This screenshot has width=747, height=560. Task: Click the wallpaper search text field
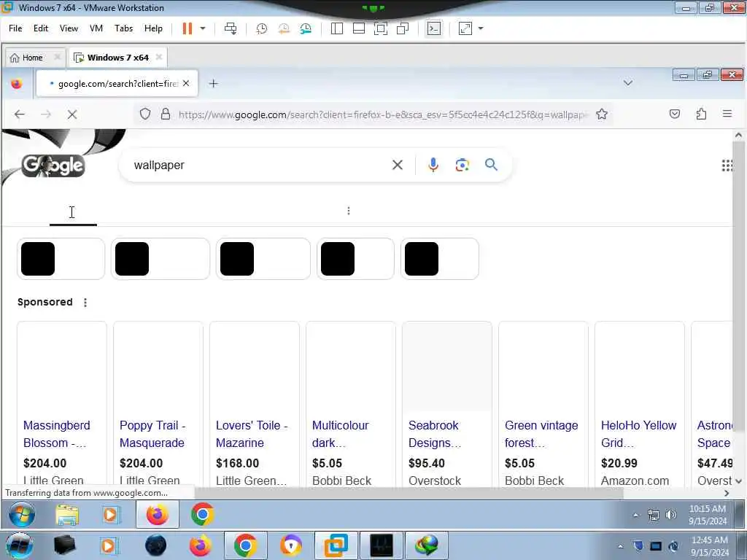(x=258, y=166)
